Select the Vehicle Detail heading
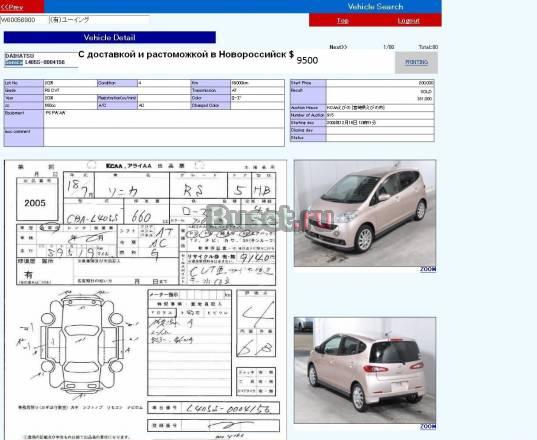This screenshot has width=537, height=440. tap(110, 37)
